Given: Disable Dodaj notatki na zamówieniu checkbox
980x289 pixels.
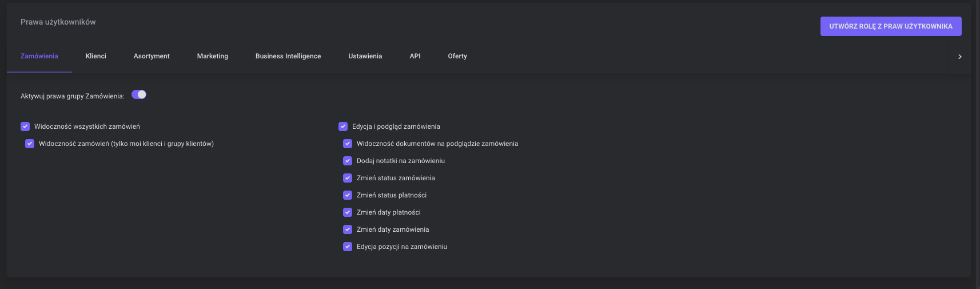Looking at the screenshot, I should pyautogui.click(x=348, y=161).
